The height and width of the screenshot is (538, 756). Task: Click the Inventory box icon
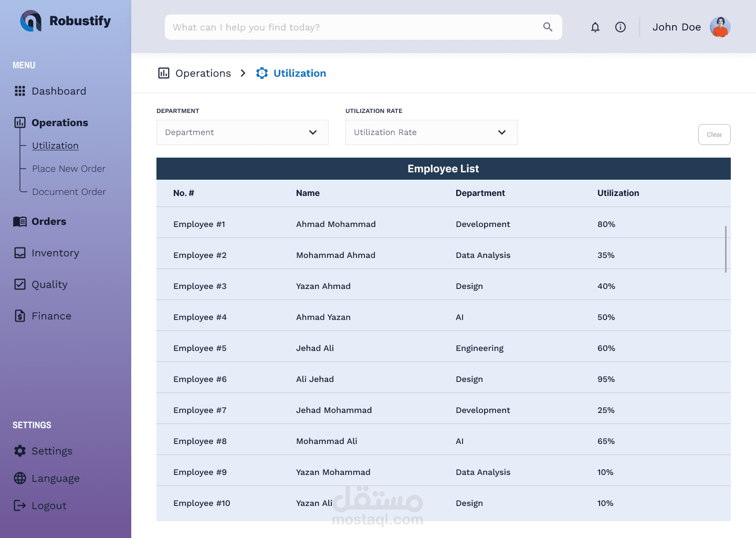20,253
